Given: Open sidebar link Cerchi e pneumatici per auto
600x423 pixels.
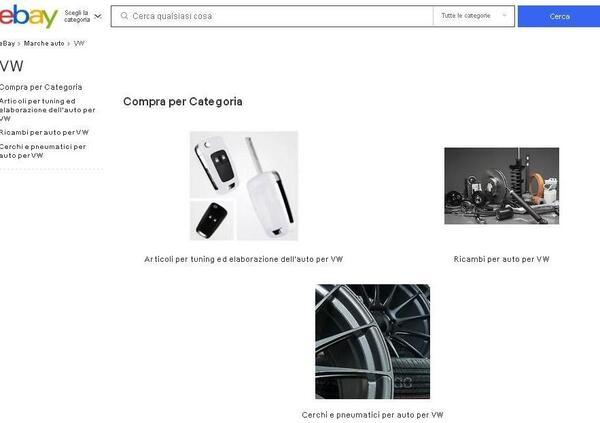Looking at the screenshot, I should tap(43, 151).
